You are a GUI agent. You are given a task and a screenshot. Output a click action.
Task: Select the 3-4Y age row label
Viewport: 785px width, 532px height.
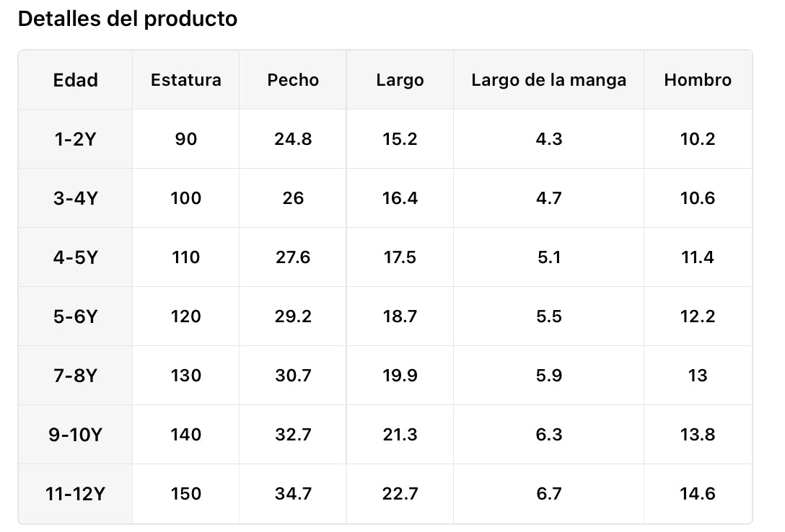point(76,198)
